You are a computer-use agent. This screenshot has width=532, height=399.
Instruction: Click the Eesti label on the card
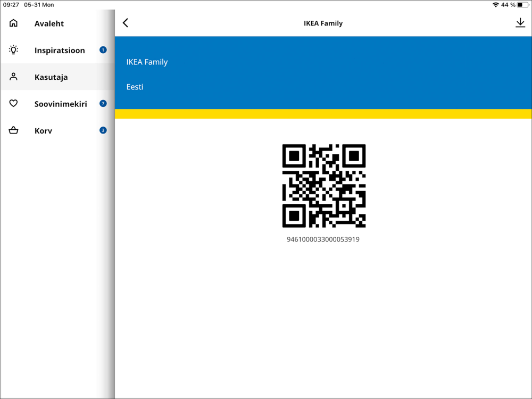(x=135, y=87)
